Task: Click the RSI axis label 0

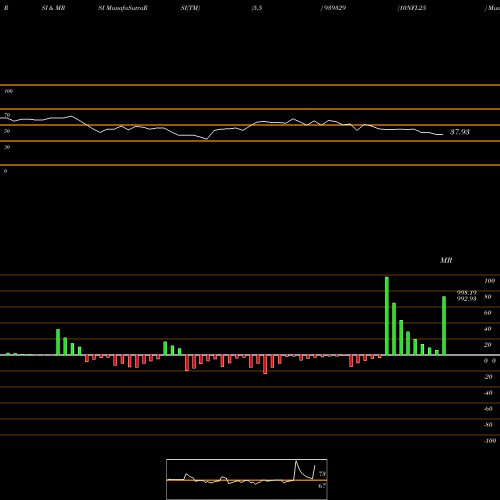Action: (5, 171)
